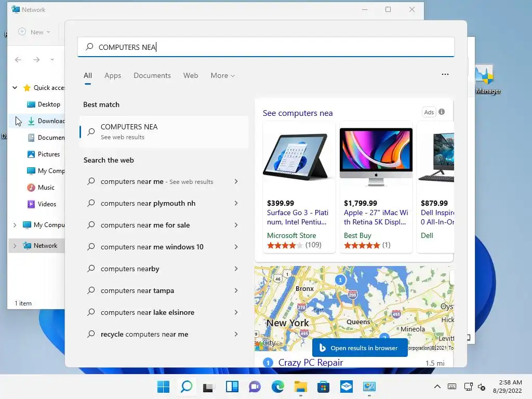
Task: Click the Manager desktop shortcut icon
Action: tap(486, 79)
